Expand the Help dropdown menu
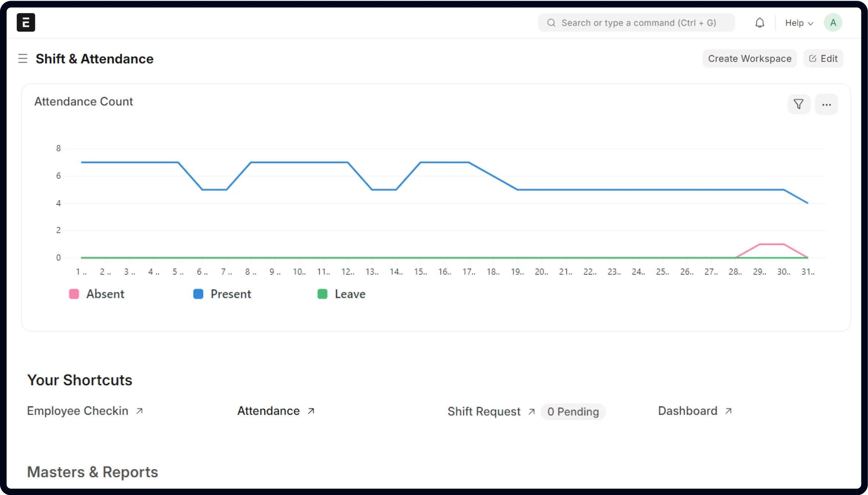The image size is (868, 495). pos(799,23)
